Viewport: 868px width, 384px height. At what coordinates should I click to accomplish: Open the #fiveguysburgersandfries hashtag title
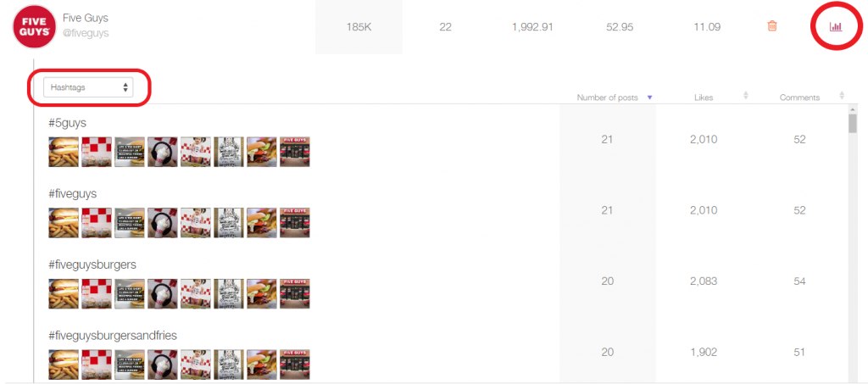coord(113,336)
